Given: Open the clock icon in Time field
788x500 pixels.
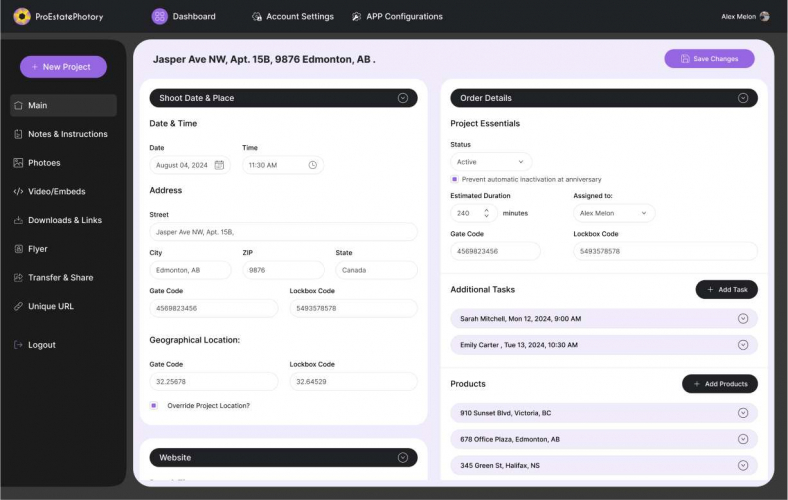Looking at the screenshot, I should (x=313, y=165).
